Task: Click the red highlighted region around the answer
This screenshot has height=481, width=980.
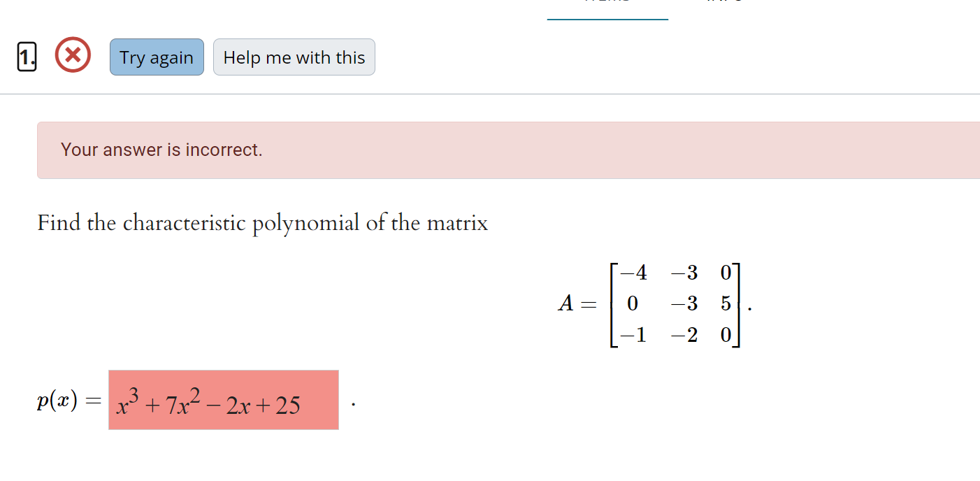Action: point(223,399)
